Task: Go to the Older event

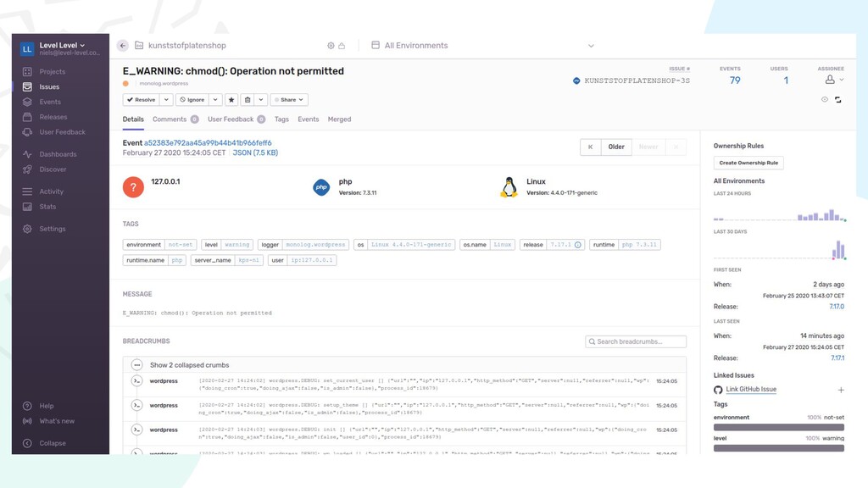Action: [x=616, y=147]
